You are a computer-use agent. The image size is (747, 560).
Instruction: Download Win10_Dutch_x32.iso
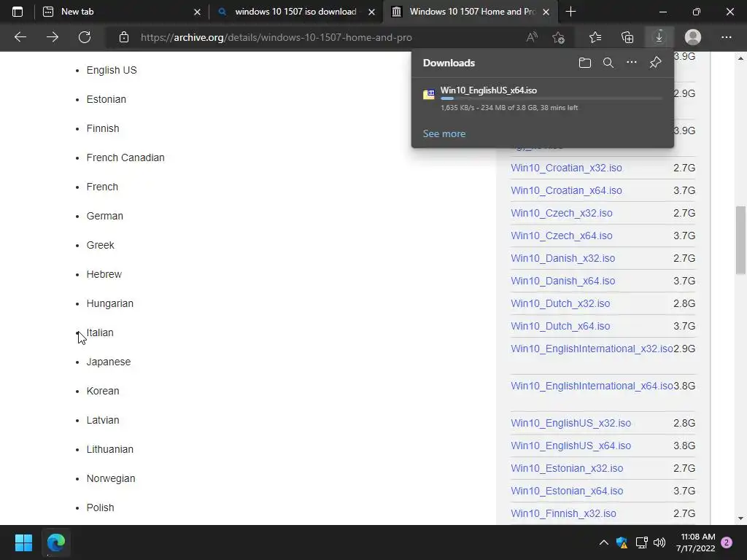560,303
